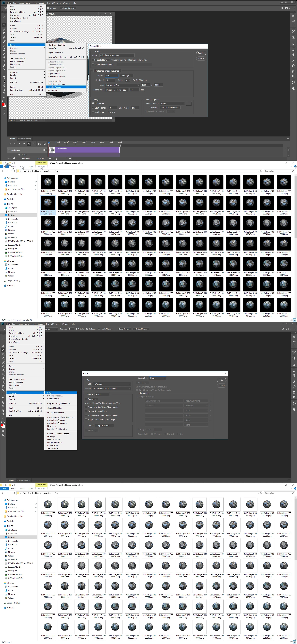Open the timeline playback settings gear
The width and height of the screenshot is (297, 644).
[x=34, y=144]
